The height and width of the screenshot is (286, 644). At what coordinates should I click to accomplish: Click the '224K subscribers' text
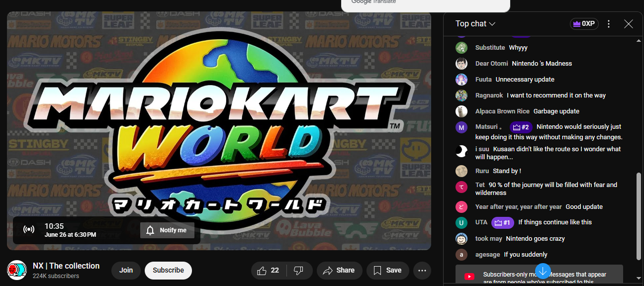pos(56,276)
